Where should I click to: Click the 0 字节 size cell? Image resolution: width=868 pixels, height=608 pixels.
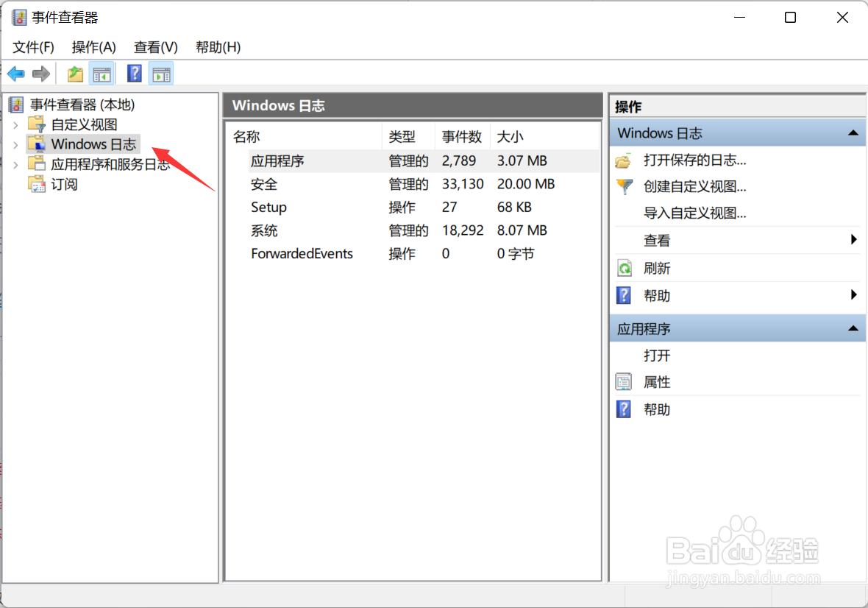tap(516, 254)
